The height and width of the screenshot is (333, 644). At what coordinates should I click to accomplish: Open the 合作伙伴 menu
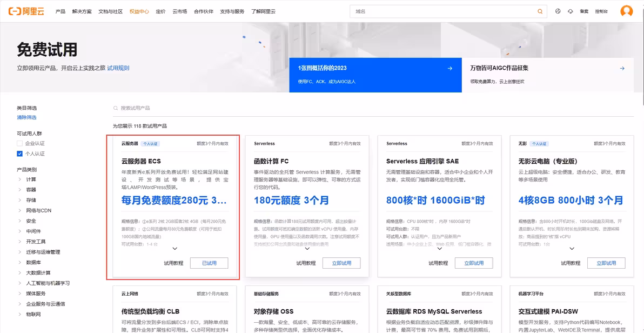(x=204, y=11)
